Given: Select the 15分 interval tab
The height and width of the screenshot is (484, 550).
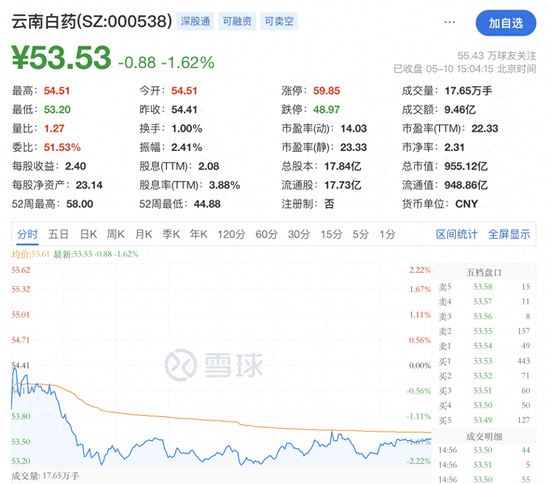Looking at the screenshot, I should pyautogui.click(x=331, y=234).
